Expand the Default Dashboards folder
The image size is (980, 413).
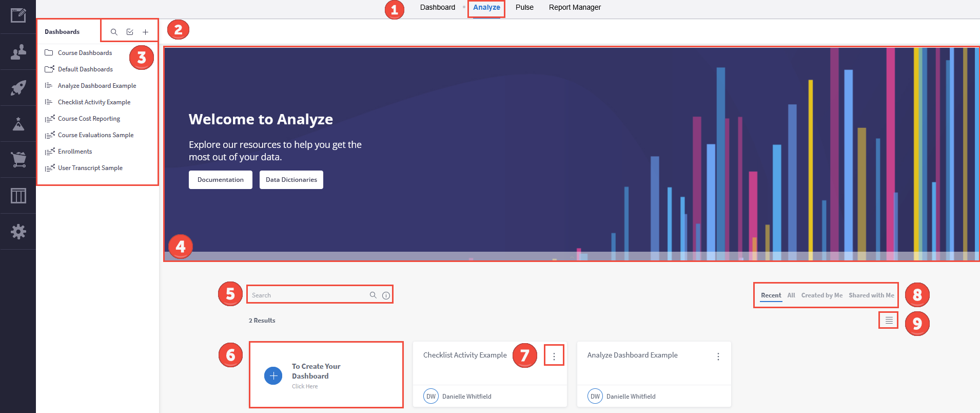pos(85,69)
